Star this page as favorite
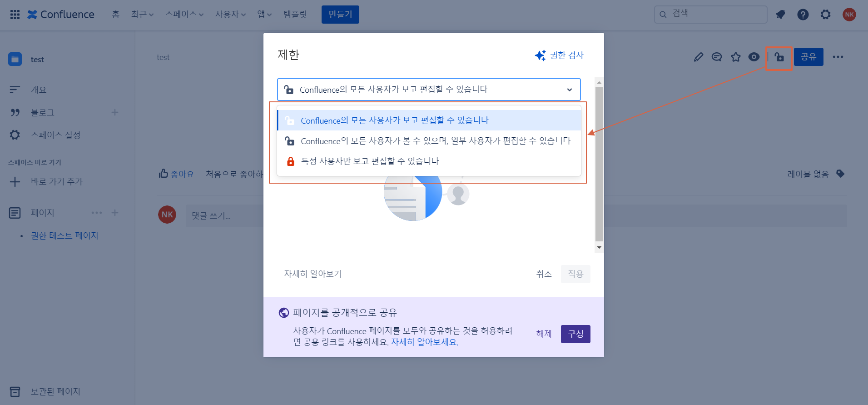The height and width of the screenshot is (405, 868). (x=735, y=57)
